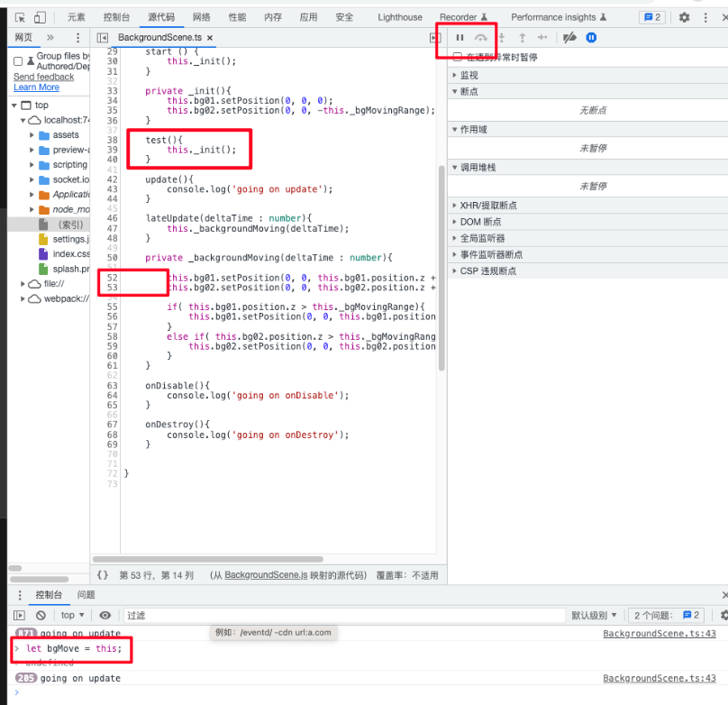Click the step out of function icon
This screenshot has width=728, height=705.
click(523, 38)
